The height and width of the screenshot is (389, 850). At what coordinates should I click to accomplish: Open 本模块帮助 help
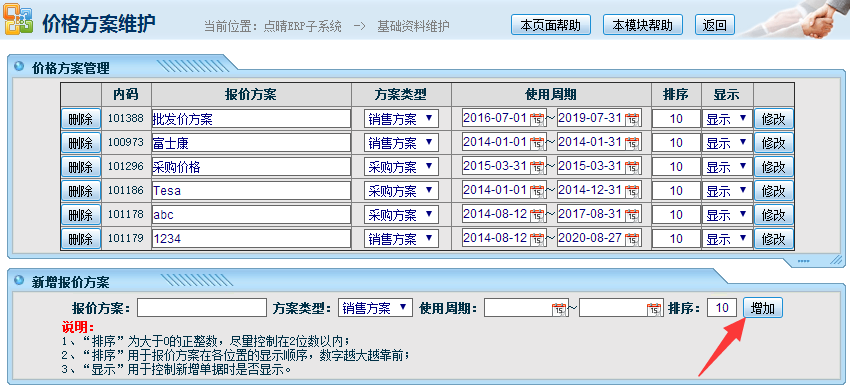click(643, 25)
